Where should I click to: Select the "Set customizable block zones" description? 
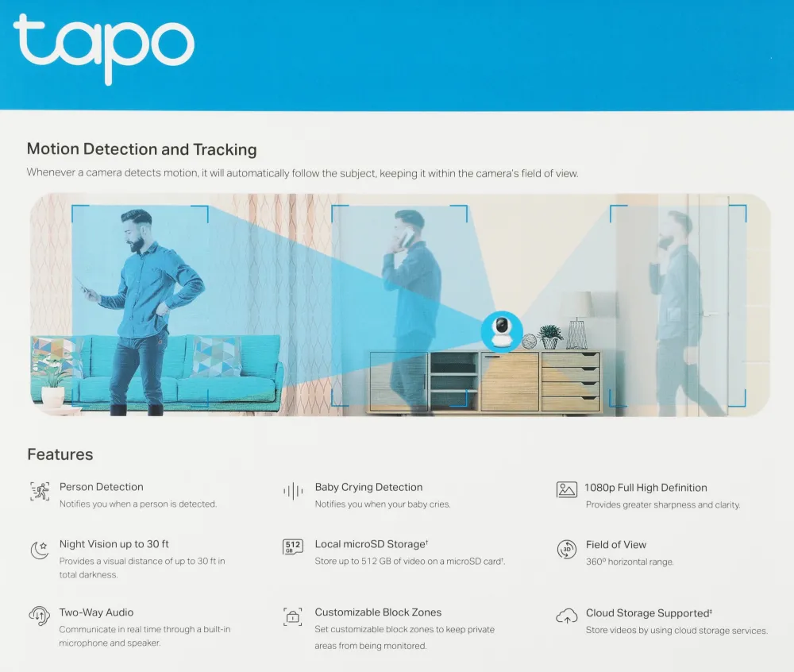pyautogui.click(x=405, y=638)
